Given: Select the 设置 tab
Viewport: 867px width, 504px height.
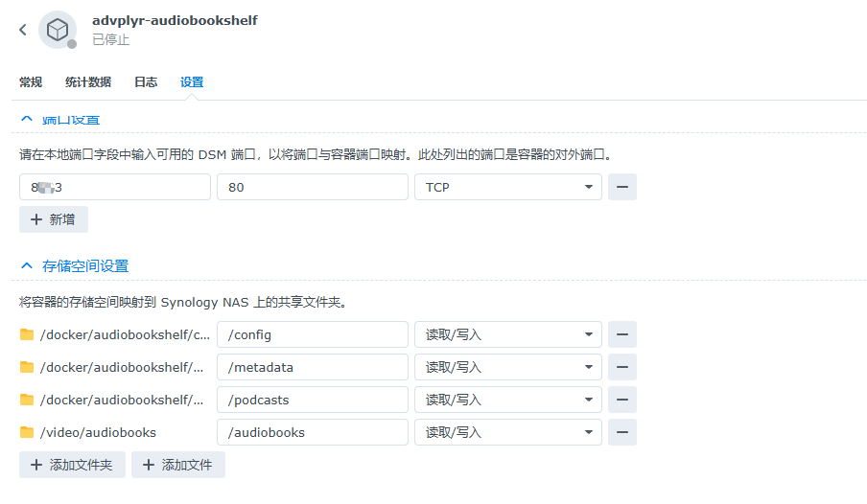Looking at the screenshot, I should tap(192, 82).
